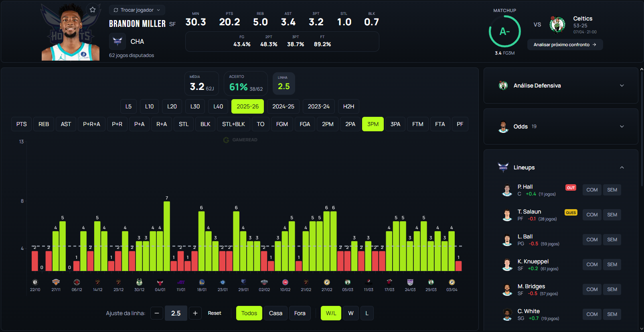The width and height of the screenshot is (644, 332).
Task: Click the Charlotte Hornets team logo
Action: pos(117,41)
